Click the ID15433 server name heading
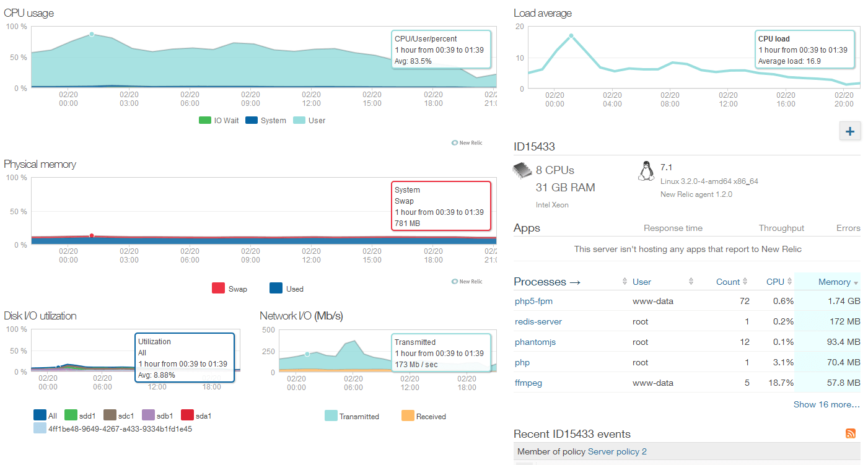 (x=534, y=147)
